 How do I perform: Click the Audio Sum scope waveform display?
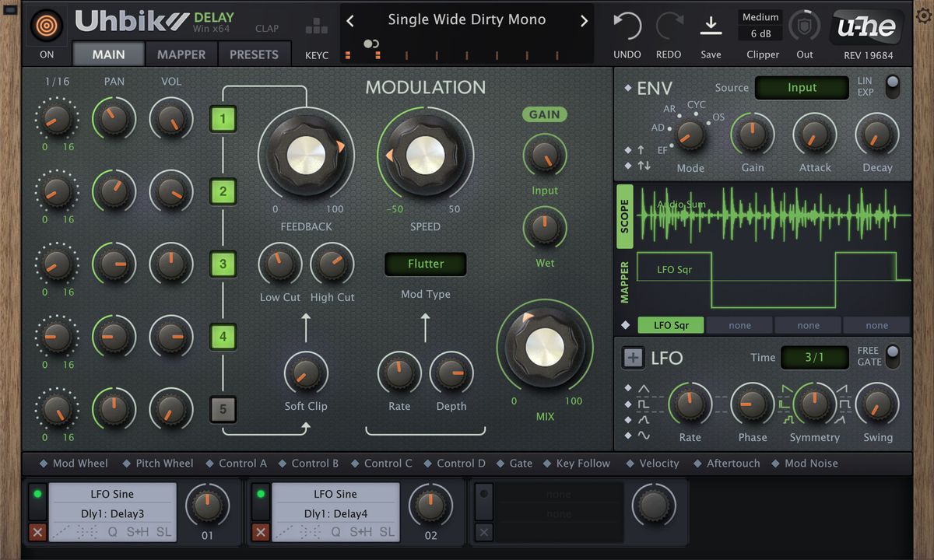(774, 215)
